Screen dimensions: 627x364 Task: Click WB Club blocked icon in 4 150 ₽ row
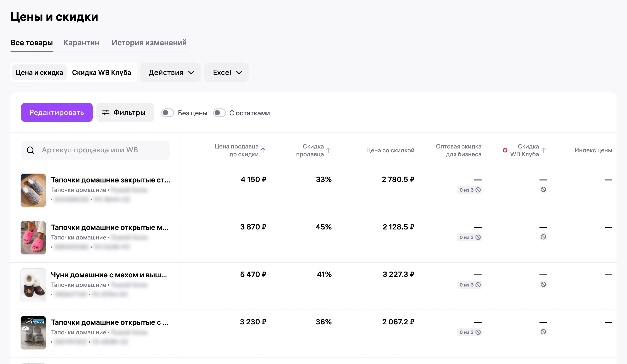tap(543, 190)
